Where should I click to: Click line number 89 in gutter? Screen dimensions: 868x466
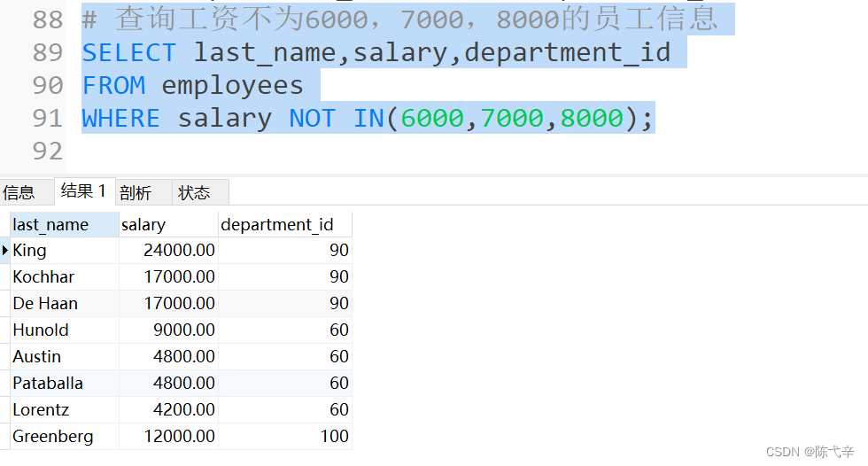[48, 52]
